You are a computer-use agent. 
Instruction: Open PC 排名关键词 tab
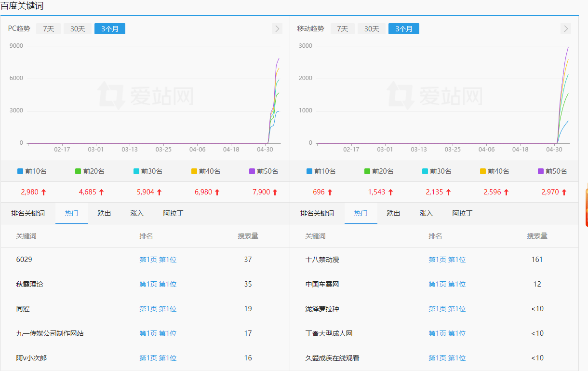(28, 213)
